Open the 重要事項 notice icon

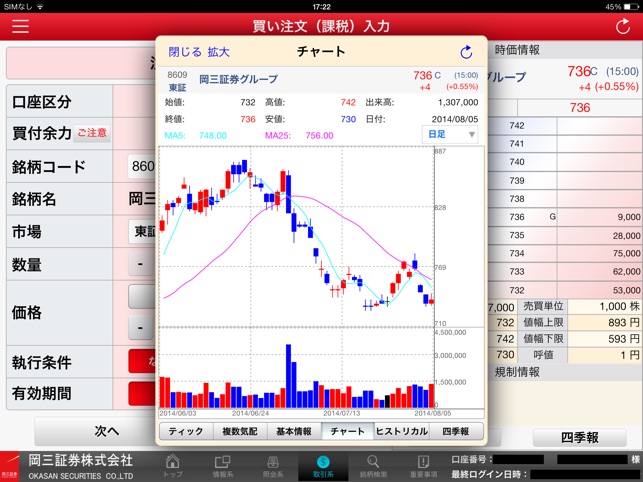[423, 466]
